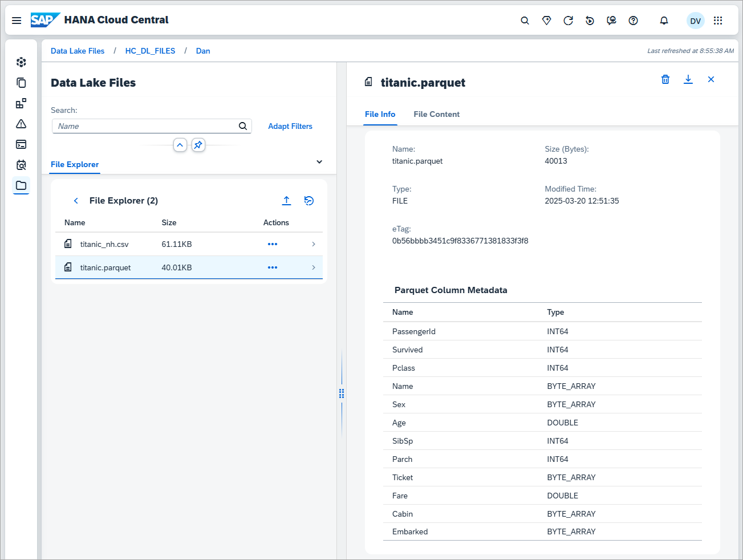Click the calendar search icon in the sidebar
The width and height of the screenshot is (743, 560).
(x=21, y=165)
